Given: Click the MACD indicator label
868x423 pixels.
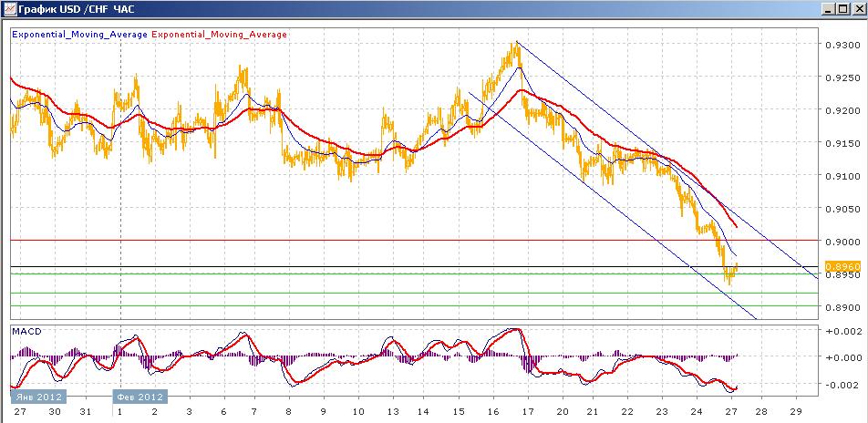Looking at the screenshot, I should coord(27,331).
